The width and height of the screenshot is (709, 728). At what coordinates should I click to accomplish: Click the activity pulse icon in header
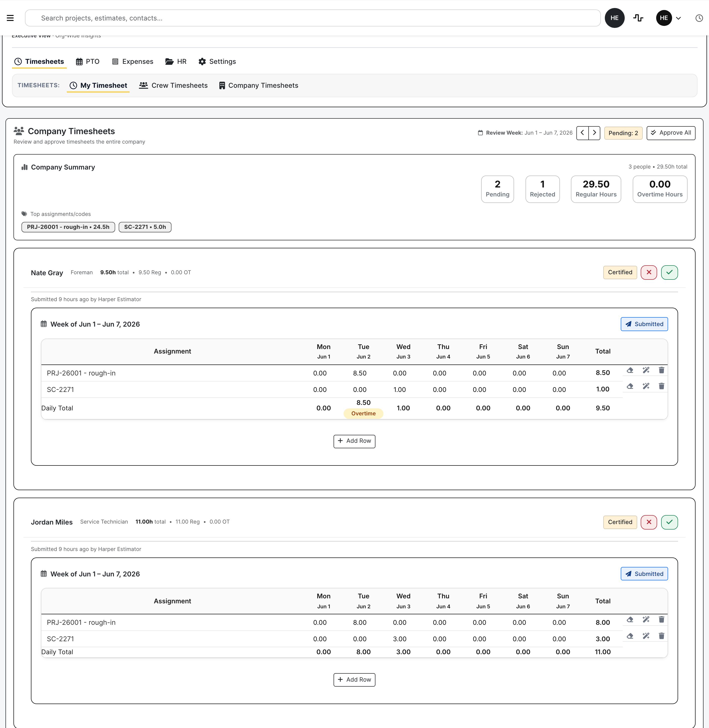click(638, 18)
